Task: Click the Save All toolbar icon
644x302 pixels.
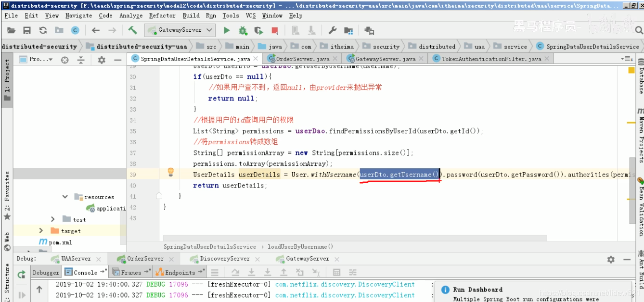Action: [x=27, y=30]
